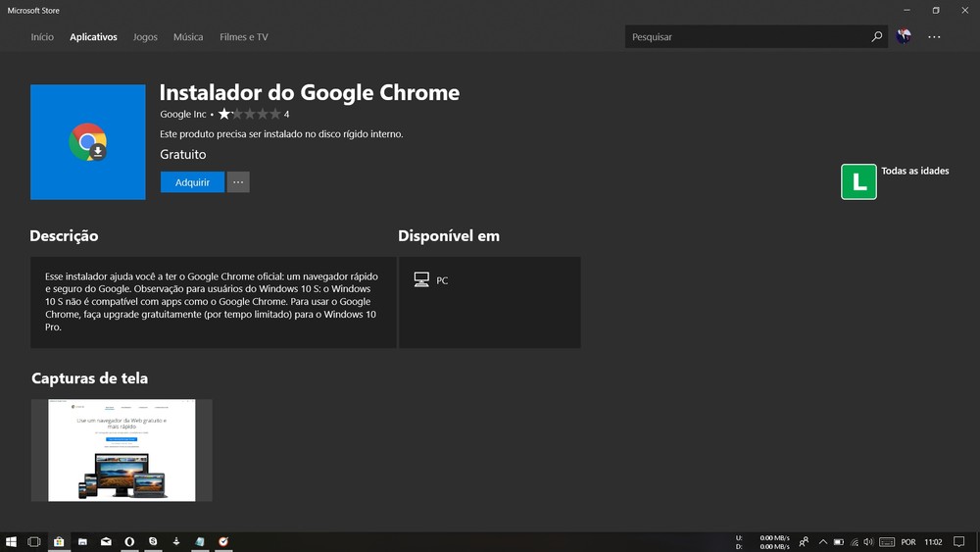Open Opera browser from the taskbar
The height and width of the screenshot is (552, 980).
click(129, 541)
